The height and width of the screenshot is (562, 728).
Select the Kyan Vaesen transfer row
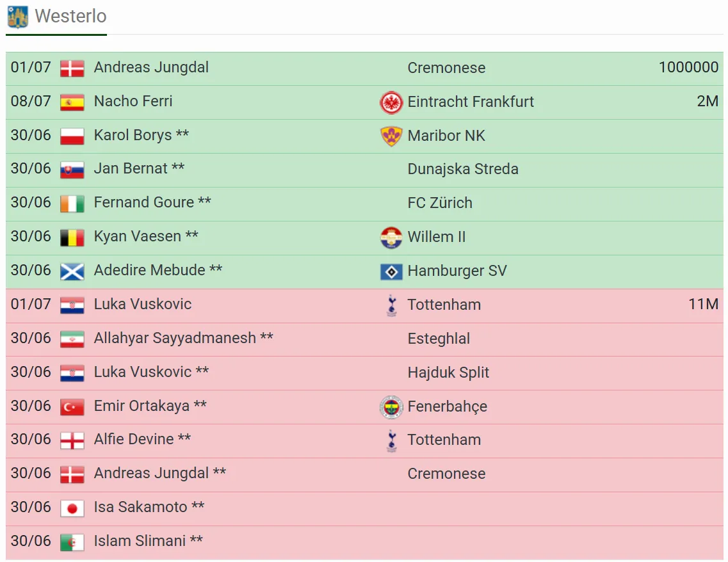point(364,237)
